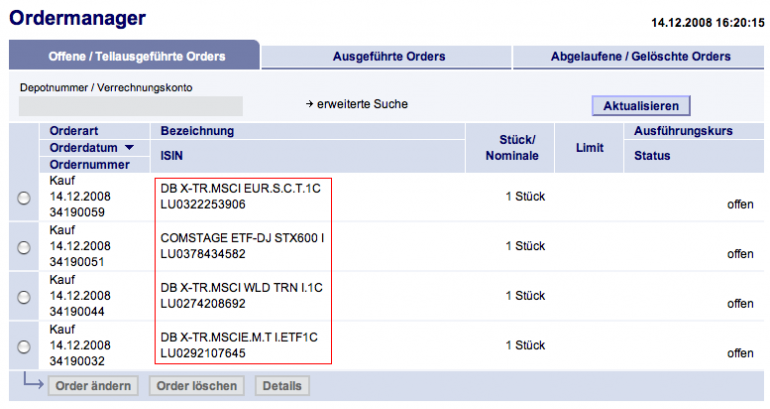770x409 pixels.
Task: Click the Bezeichnung column header
Action: point(197,131)
